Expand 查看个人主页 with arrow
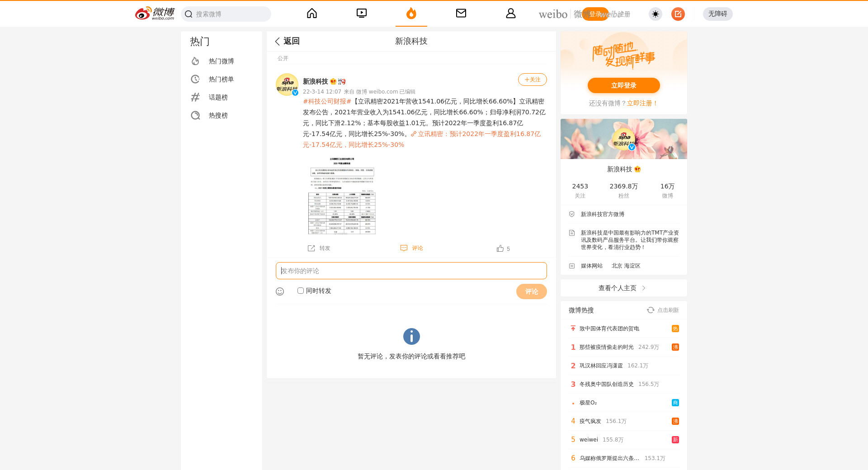The image size is (868, 470). [x=623, y=288]
